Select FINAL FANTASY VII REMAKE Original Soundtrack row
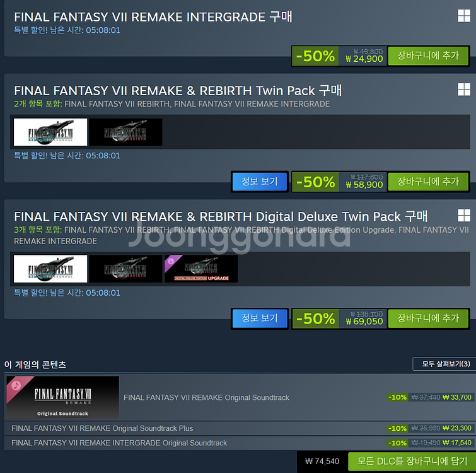The image size is (476, 473). click(240, 397)
